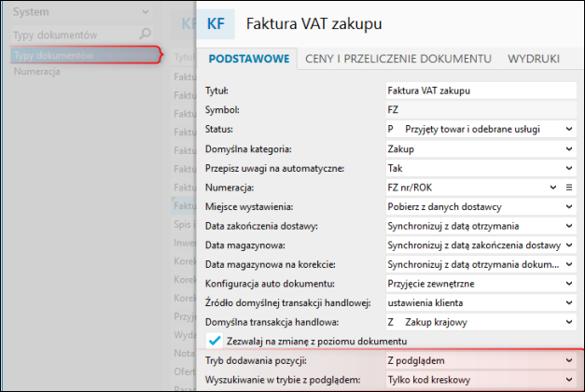Toggle Zezwalaj na zmianę z poziomu dokumentu
The image size is (585, 392).
click(x=215, y=341)
